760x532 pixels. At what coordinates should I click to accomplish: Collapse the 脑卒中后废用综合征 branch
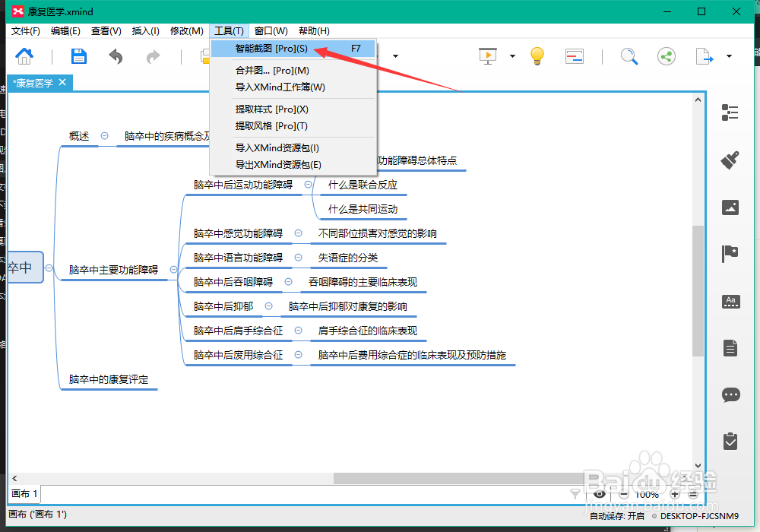pyautogui.click(x=299, y=355)
